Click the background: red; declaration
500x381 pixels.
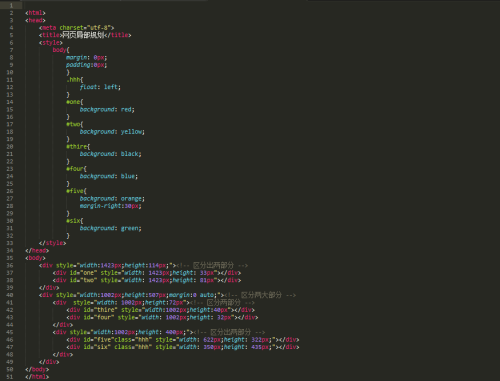click(x=107, y=109)
